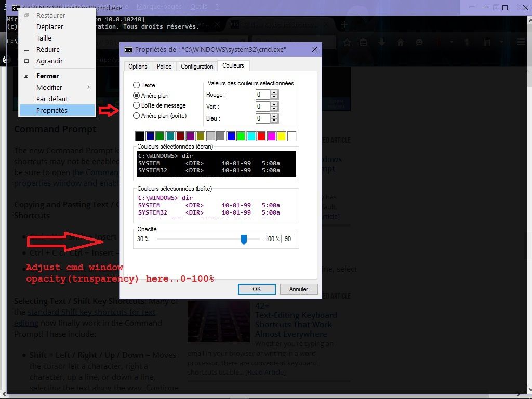The width and height of the screenshot is (532, 399).
Task: Click the chat bubble icon in browser toolbar
Action: [419, 43]
